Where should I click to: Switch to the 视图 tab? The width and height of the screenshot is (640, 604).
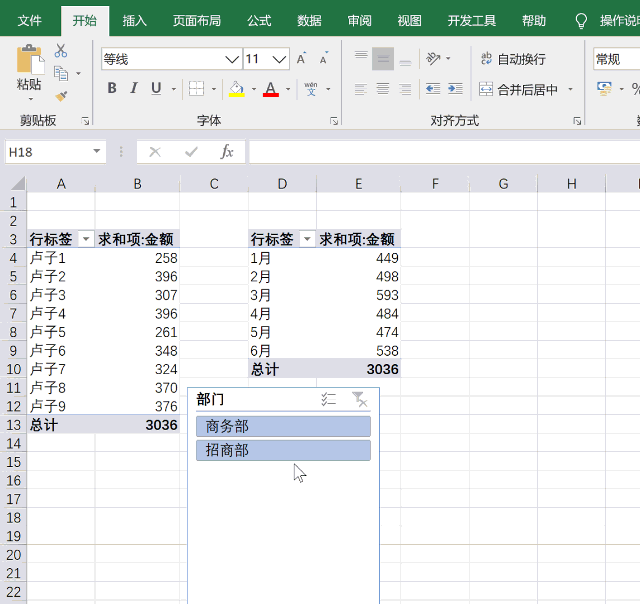pyautogui.click(x=409, y=20)
